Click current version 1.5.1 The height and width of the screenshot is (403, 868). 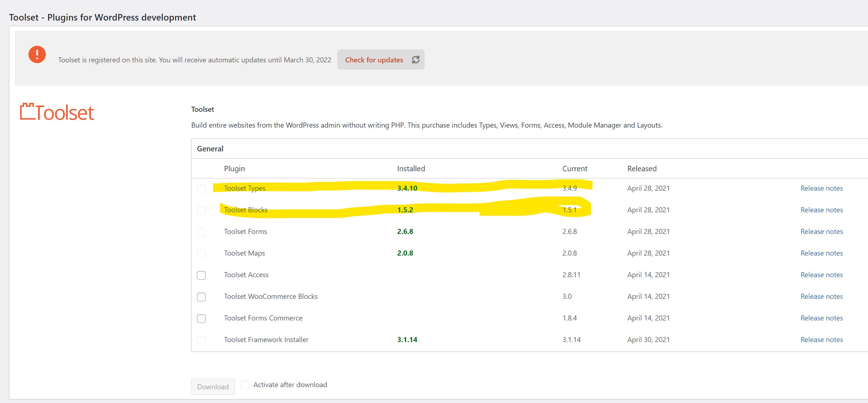[569, 210]
